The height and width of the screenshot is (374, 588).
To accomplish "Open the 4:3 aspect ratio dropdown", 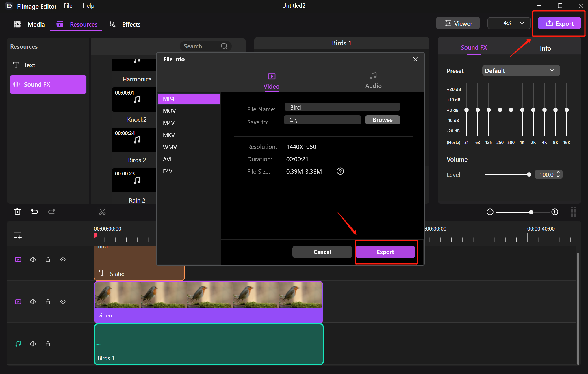I will click(509, 23).
